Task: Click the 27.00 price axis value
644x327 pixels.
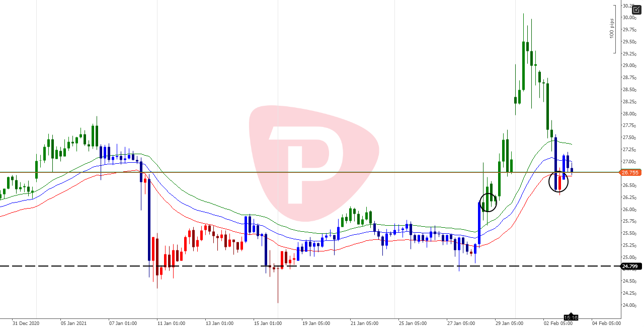Action: click(629, 162)
